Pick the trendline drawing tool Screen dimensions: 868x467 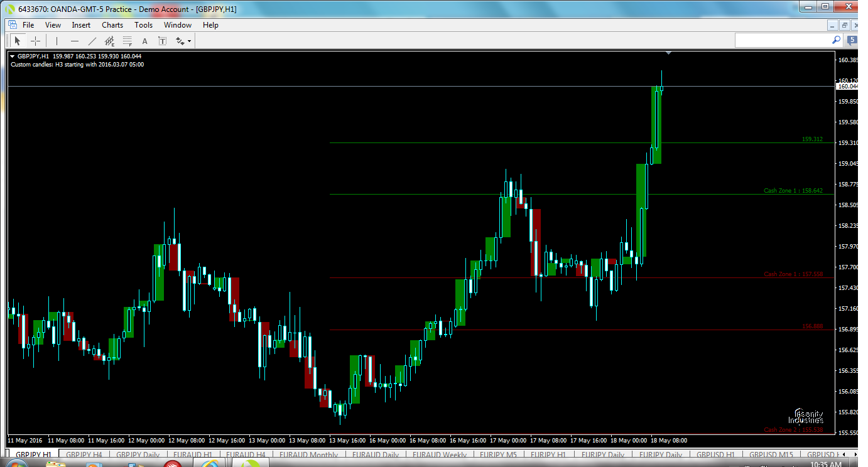pos(92,41)
